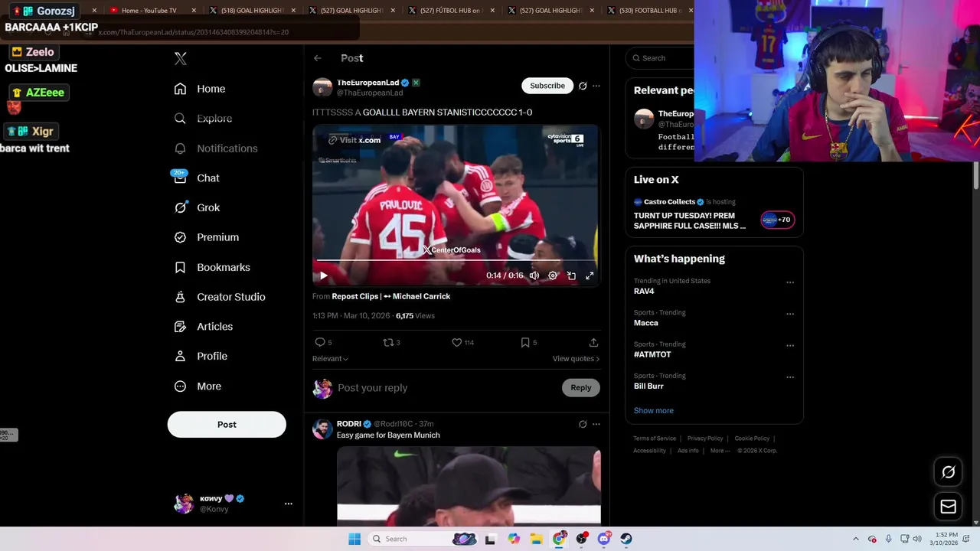Close the Home - YouTube TV tab

click(x=194, y=11)
